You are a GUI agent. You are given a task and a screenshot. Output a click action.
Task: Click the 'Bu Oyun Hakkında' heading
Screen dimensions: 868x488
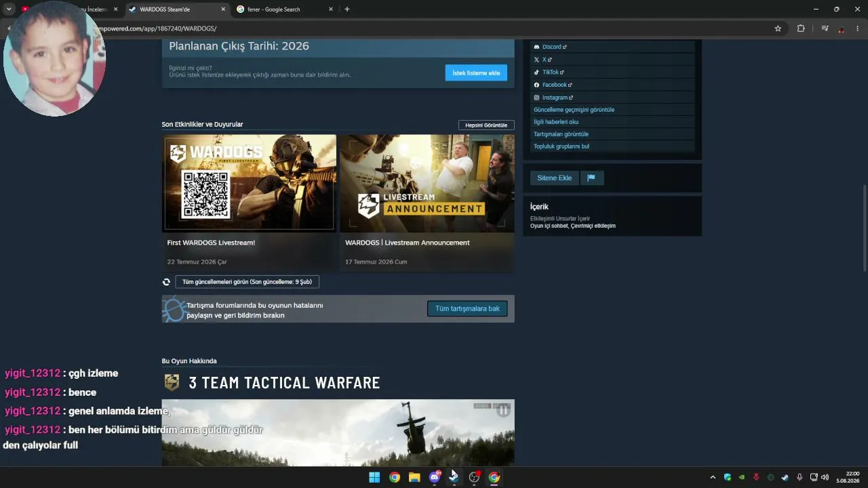(189, 361)
